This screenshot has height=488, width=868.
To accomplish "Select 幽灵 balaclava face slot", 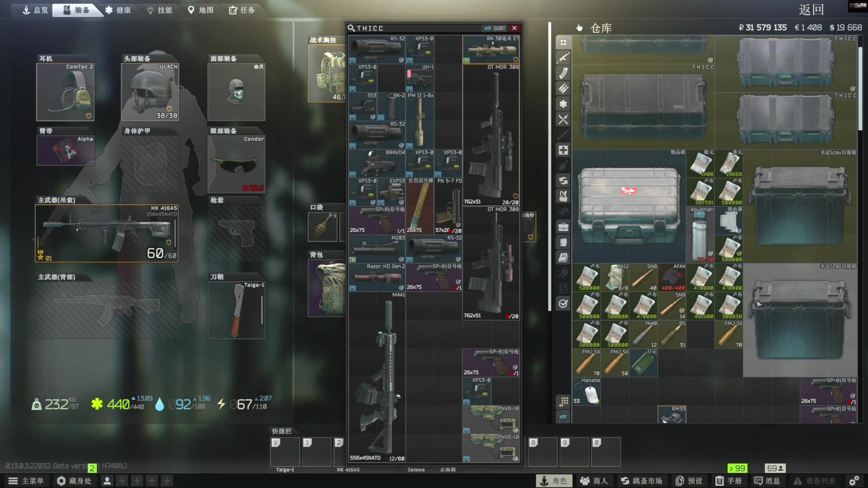I will coord(236,92).
